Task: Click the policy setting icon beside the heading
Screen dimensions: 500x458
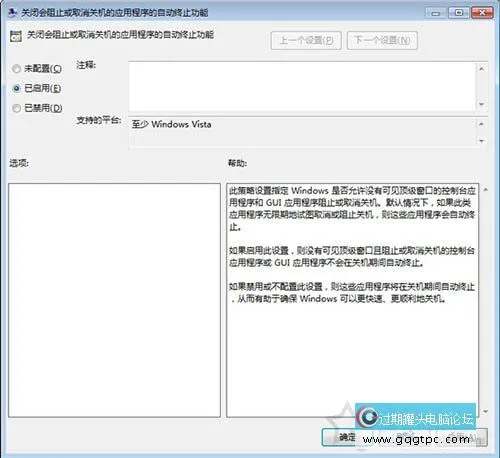Action: click(x=16, y=36)
